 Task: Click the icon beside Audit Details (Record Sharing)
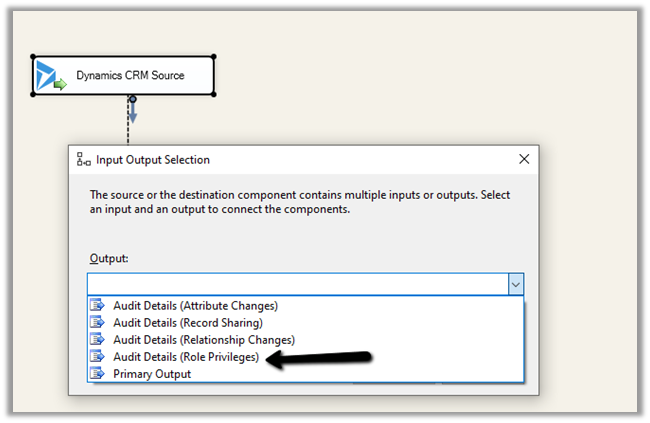pyautogui.click(x=97, y=323)
